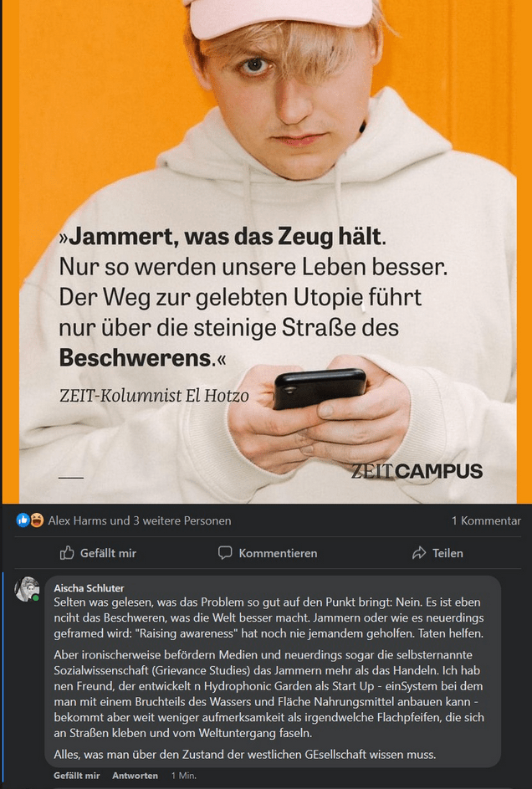Share the post using Teilen label
532x789 pixels.
448,553
